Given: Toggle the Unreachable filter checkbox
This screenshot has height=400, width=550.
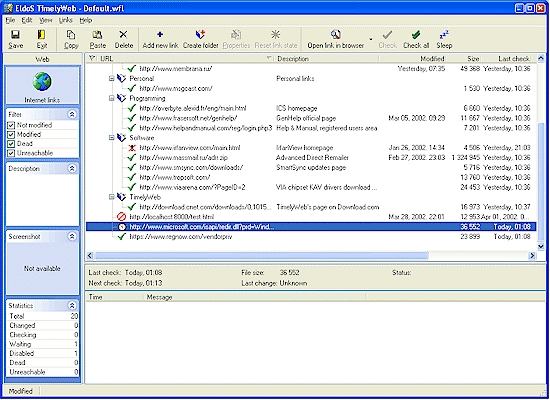Looking at the screenshot, I should (11, 153).
